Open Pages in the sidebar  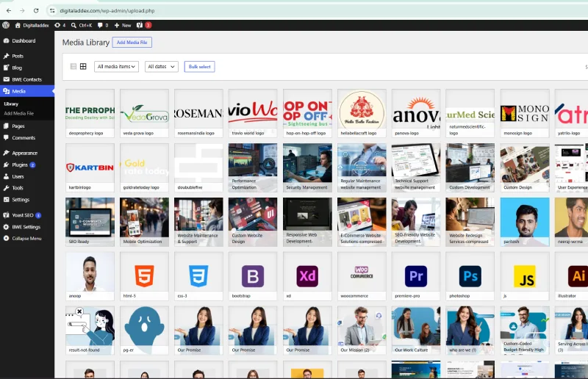click(x=18, y=126)
